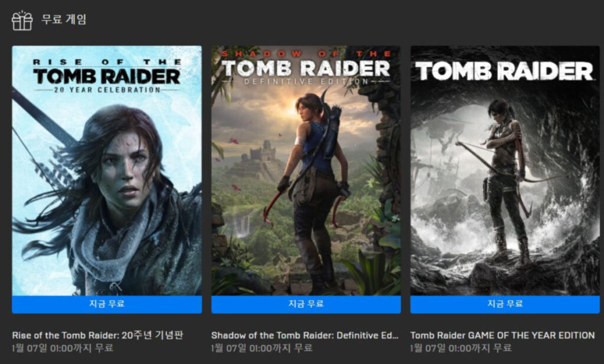Click the free-until date under Tomb Raider GOTY
Viewport: 604px width, 364px height.
(461, 348)
